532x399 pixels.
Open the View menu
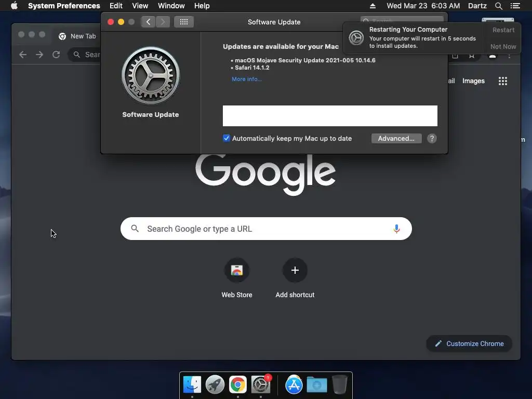tap(140, 6)
